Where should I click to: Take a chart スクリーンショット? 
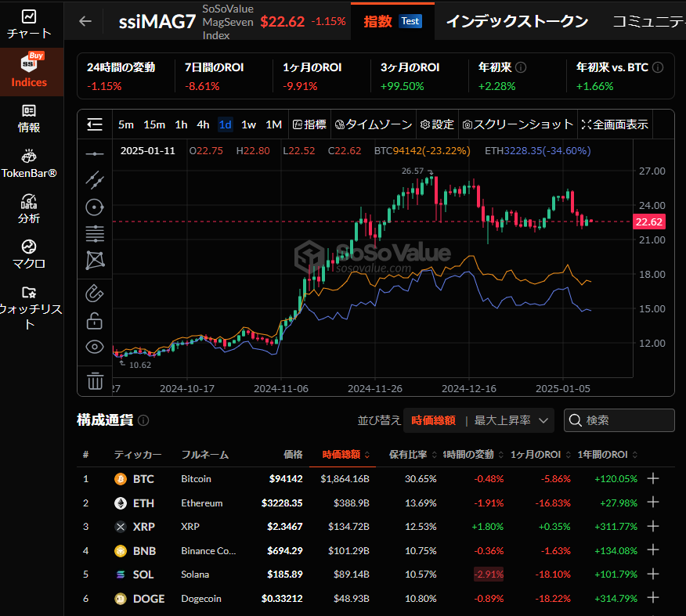[518, 124]
